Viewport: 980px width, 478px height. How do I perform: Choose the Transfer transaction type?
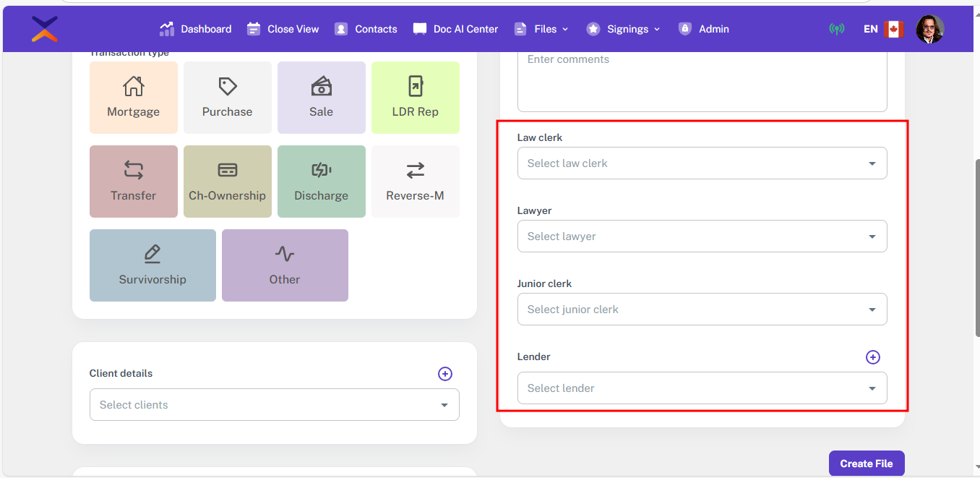coord(133,182)
